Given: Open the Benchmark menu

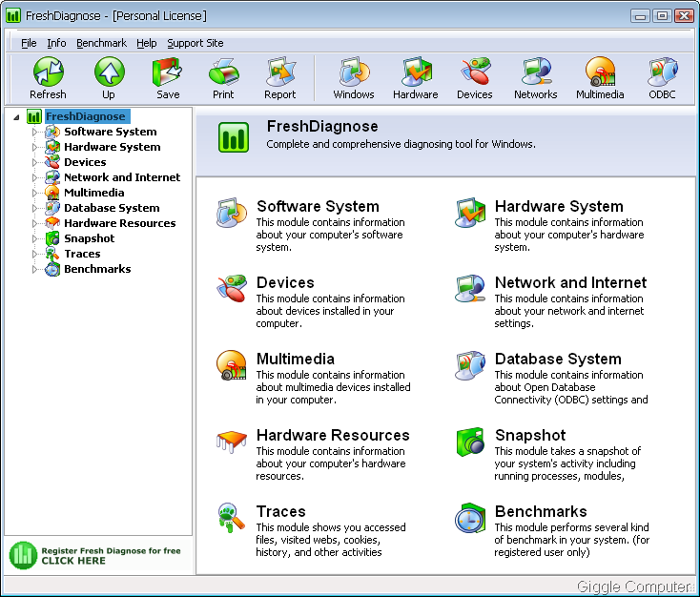Looking at the screenshot, I should click(101, 43).
